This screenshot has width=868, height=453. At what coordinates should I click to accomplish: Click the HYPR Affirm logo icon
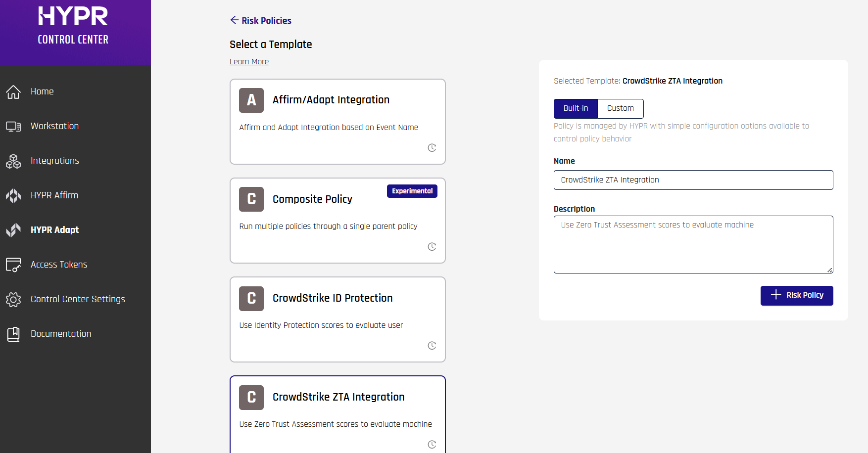pos(13,196)
